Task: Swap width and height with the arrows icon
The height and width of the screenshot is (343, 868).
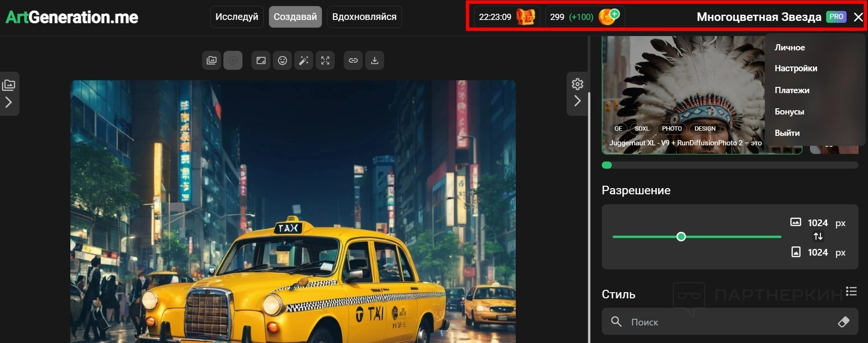Action: (818, 237)
